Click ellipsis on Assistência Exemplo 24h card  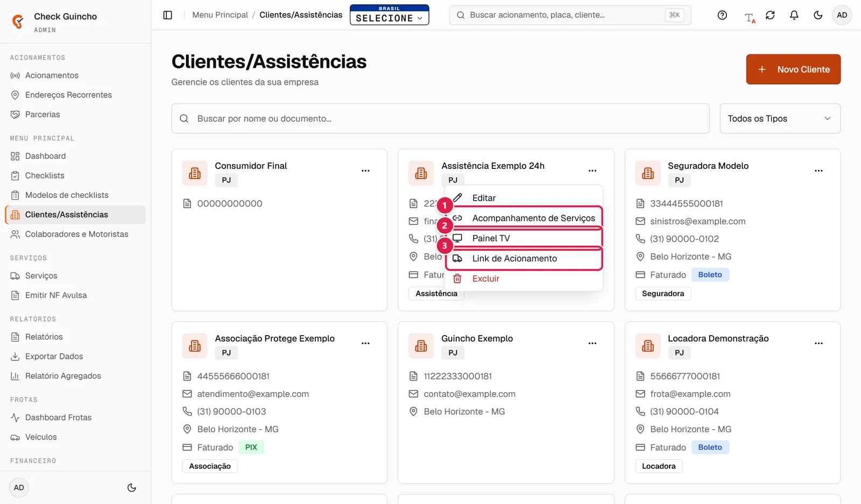click(x=592, y=171)
